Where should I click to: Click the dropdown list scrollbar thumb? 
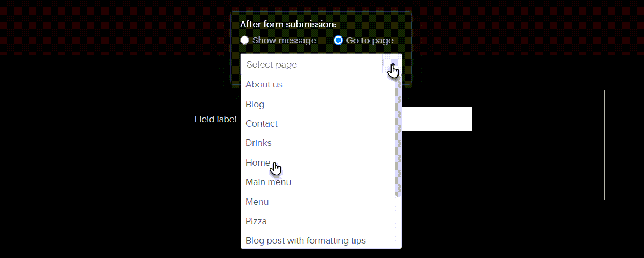398,136
